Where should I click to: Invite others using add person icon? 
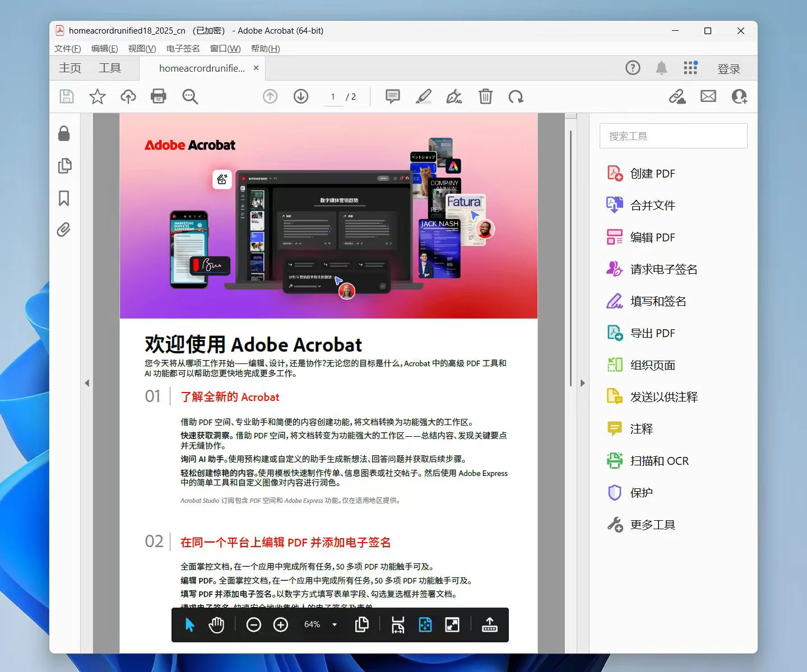click(739, 96)
